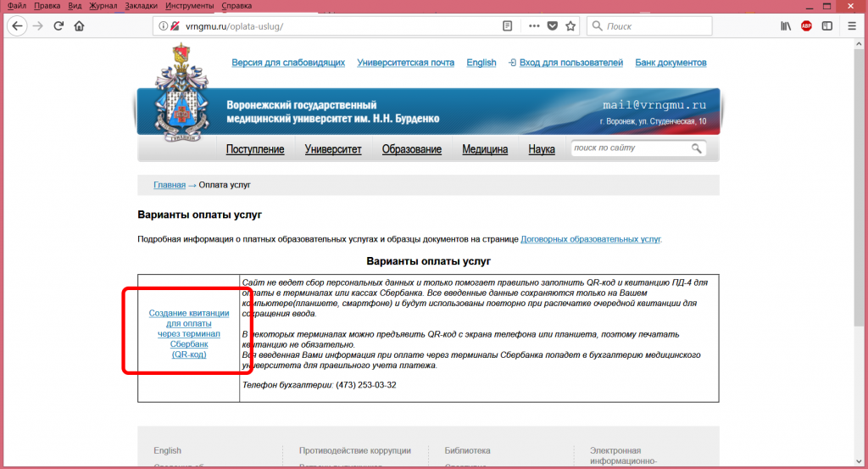Open the Журнал menu

pyautogui.click(x=103, y=6)
